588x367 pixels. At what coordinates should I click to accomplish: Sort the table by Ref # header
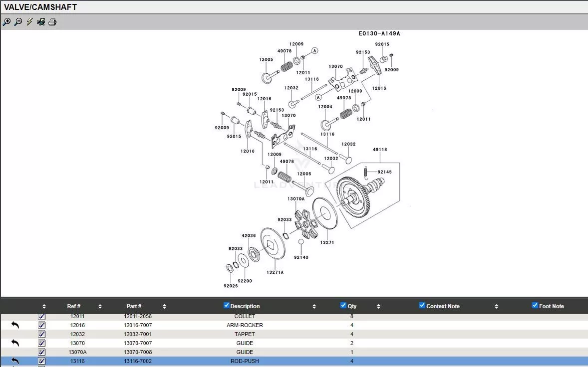tap(74, 306)
